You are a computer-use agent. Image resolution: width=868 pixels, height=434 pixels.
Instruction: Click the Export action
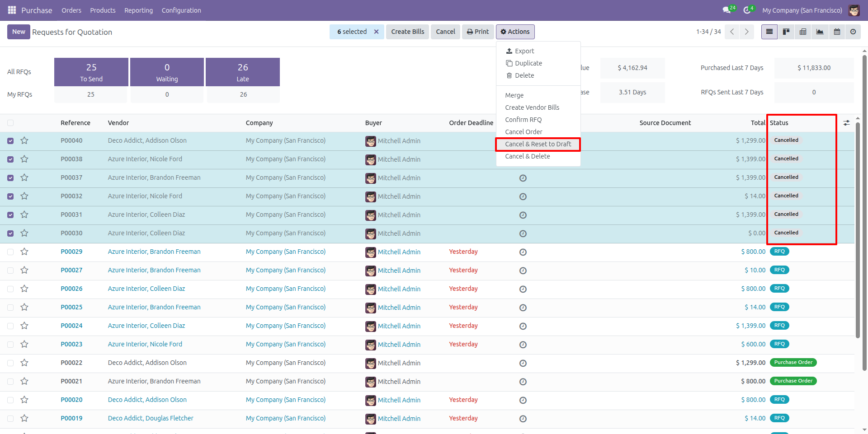(x=538, y=51)
